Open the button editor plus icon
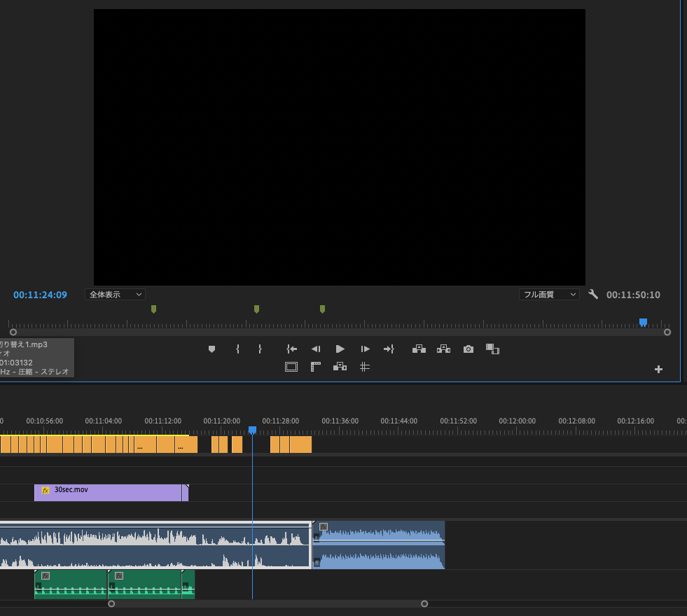 pos(658,369)
